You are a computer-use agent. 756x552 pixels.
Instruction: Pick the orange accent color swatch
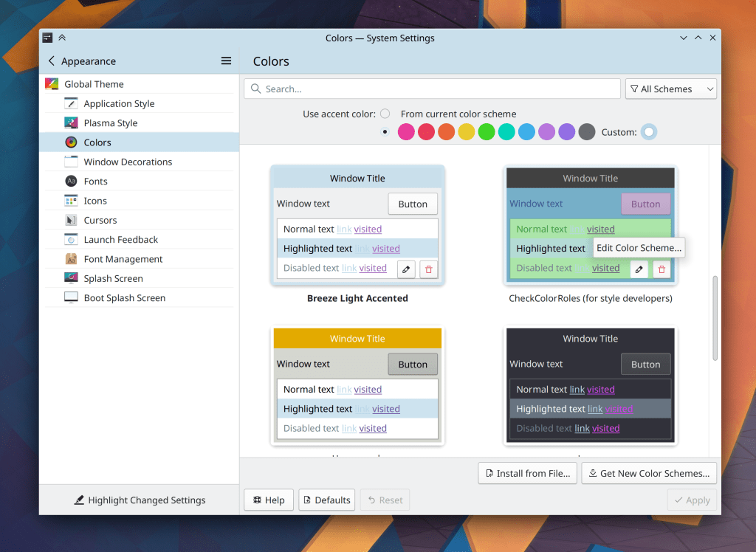pos(446,132)
